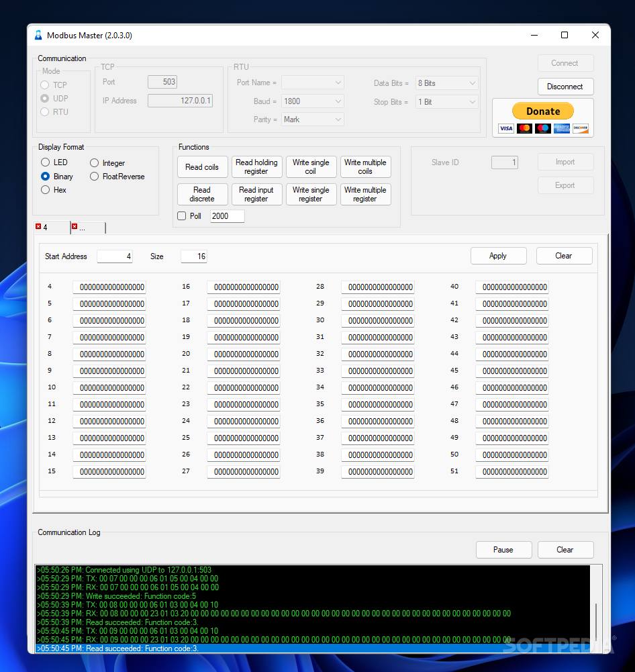Click Write single coil button
Viewport: 635px width, 672px height.
(311, 167)
